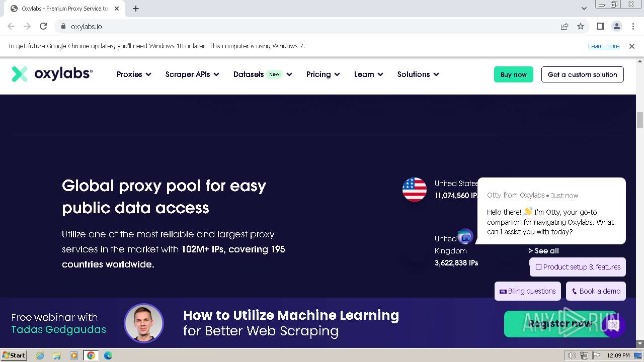The height and width of the screenshot is (362, 644).
Task: Click the system clock showing 12:09 PM
Action: tap(618, 355)
